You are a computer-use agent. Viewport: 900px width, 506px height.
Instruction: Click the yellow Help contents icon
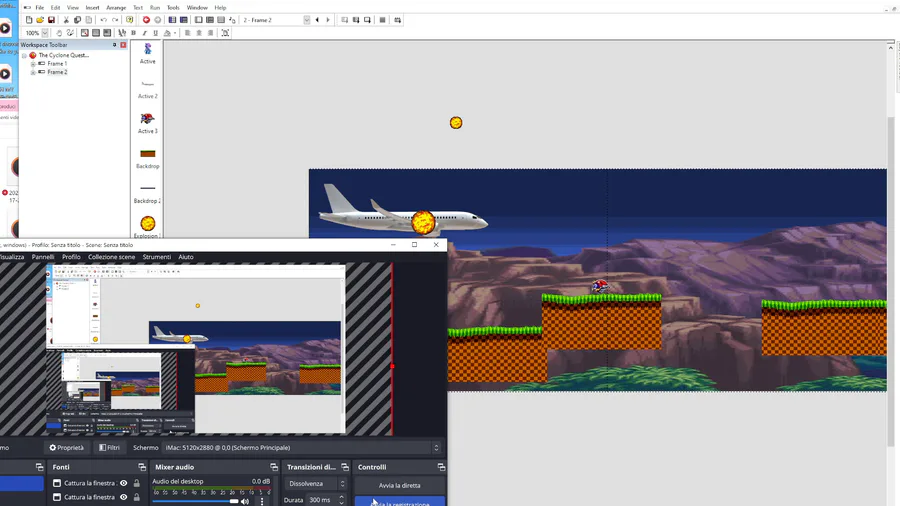tap(130, 20)
